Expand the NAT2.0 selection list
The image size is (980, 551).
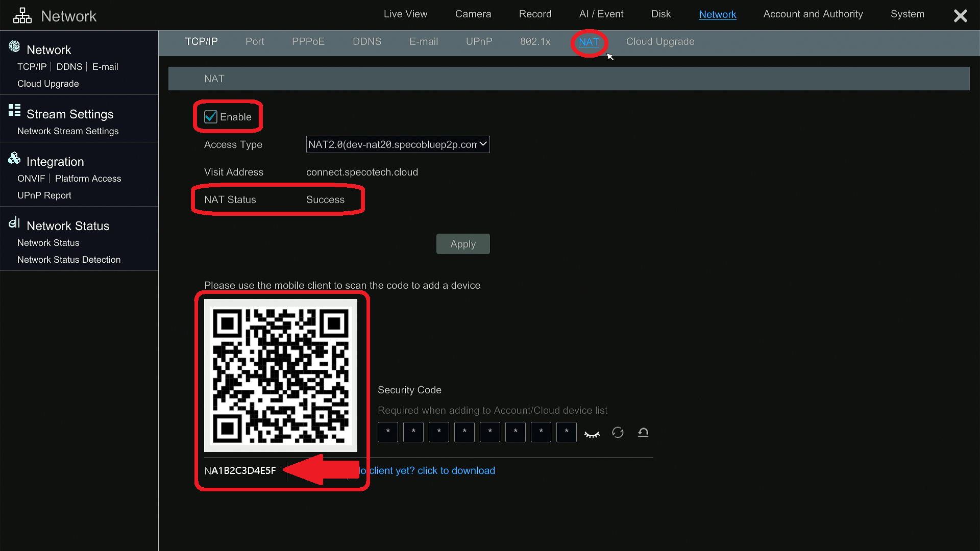pos(481,144)
